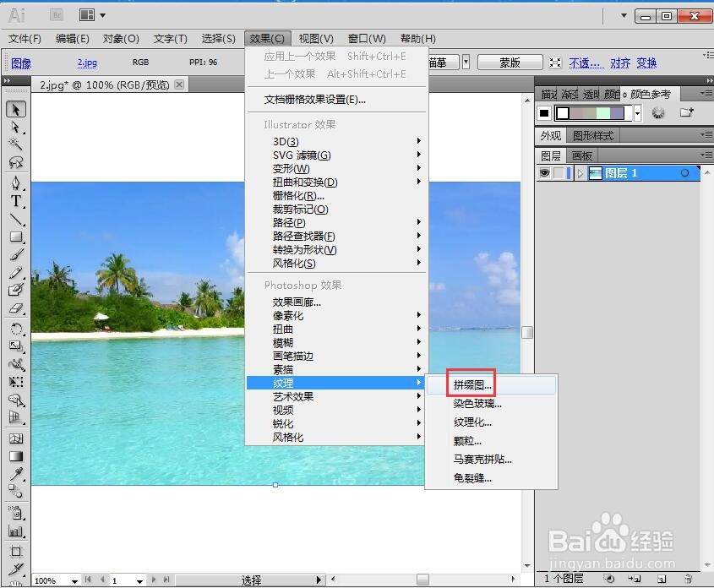
Task: Click the white swatch in color guide
Action: 563,113
